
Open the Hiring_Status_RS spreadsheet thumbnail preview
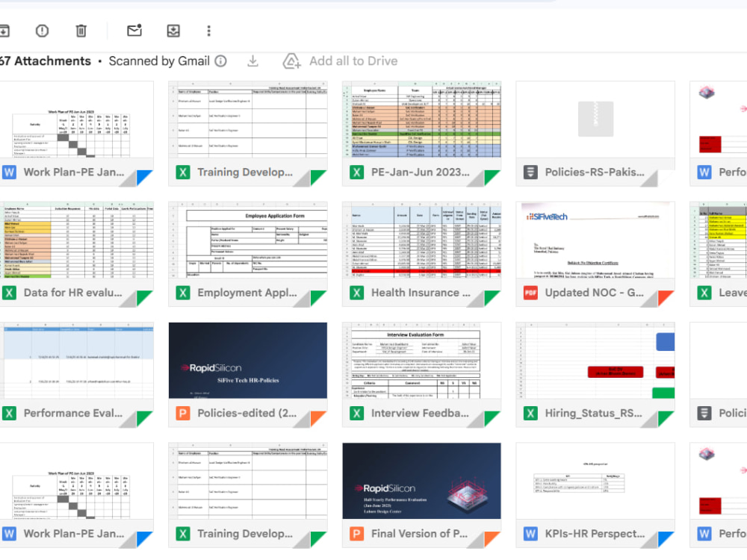(595, 361)
